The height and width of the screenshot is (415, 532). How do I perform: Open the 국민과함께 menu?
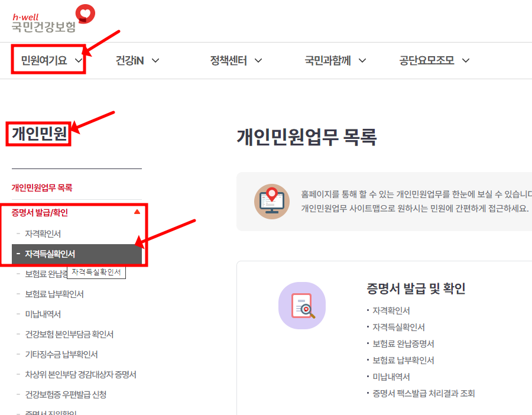[327, 60]
